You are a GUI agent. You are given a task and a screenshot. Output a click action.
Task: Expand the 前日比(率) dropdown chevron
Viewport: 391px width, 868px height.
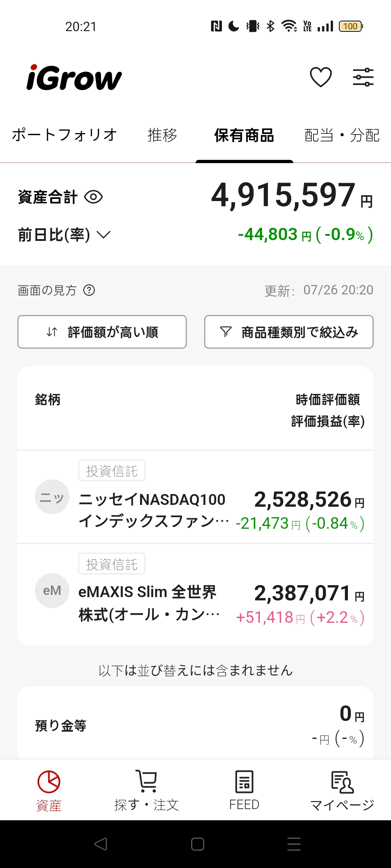[104, 235]
